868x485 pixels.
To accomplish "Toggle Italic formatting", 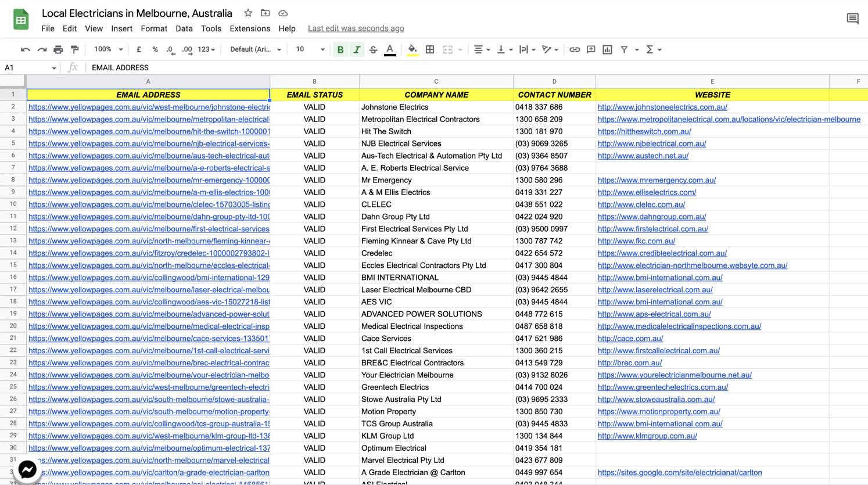I will pyautogui.click(x=357, y=50).
